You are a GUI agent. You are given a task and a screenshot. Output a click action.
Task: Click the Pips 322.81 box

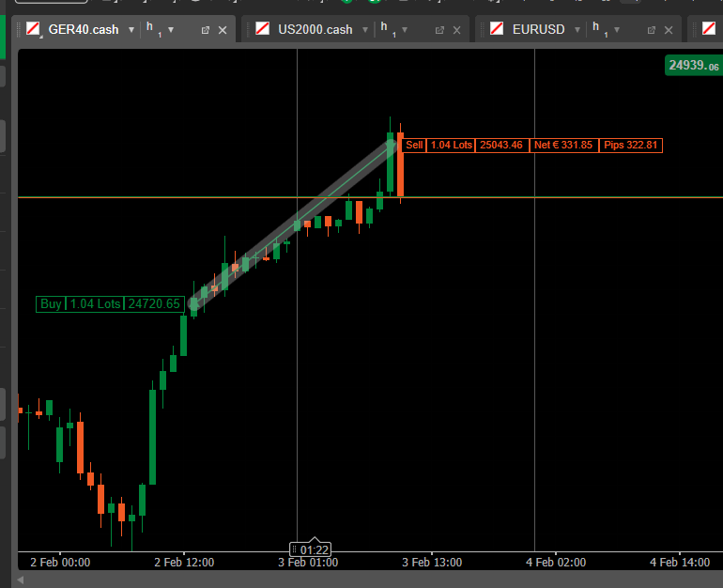click(630, 146)
